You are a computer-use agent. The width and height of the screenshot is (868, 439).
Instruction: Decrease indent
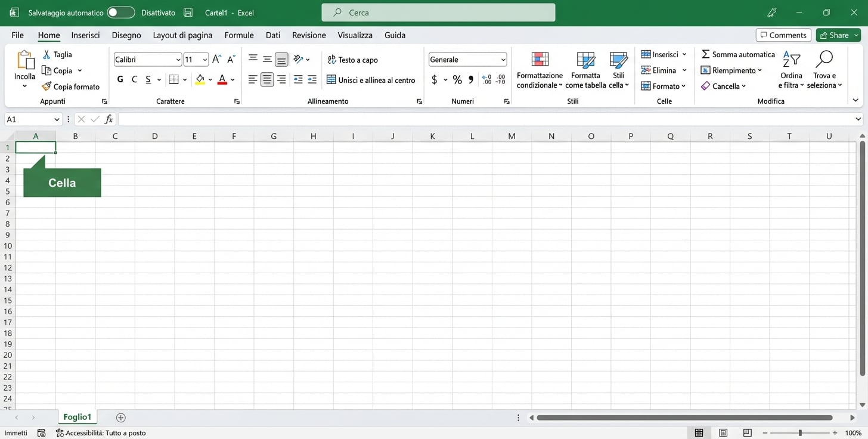point(298,79)
